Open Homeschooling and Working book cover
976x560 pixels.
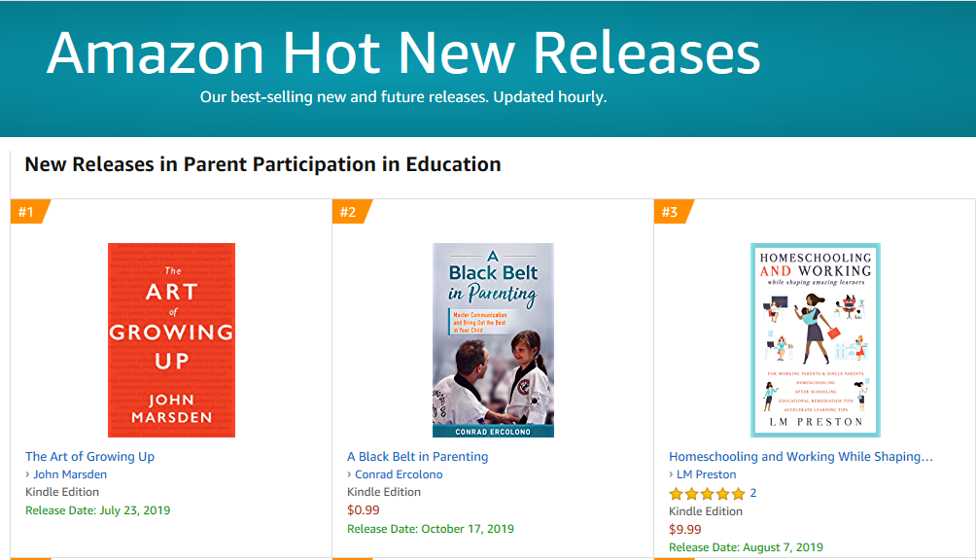(x=815, y=339)
